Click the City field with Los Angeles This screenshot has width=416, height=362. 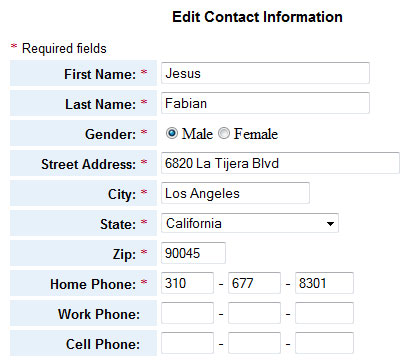235,193
